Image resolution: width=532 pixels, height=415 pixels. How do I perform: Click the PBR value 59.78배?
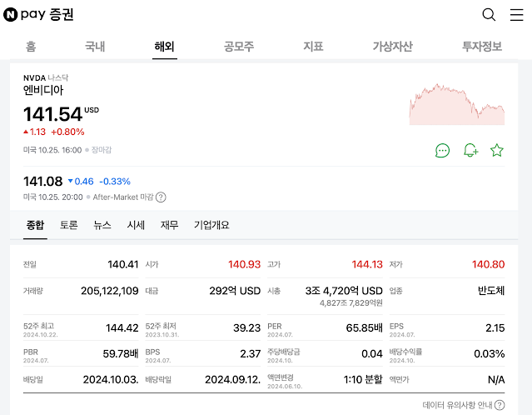click(121, 354)
